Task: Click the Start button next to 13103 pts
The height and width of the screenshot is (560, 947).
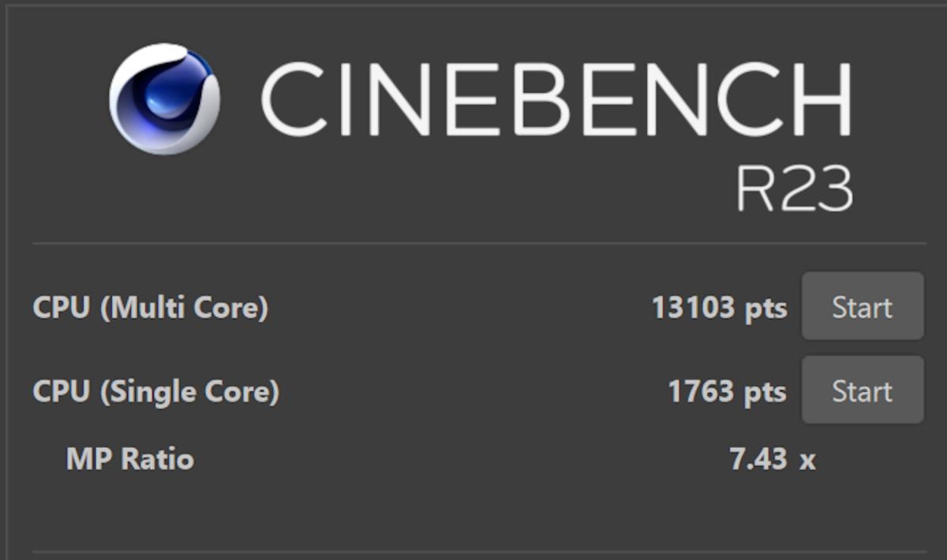Action: [862, 308]
